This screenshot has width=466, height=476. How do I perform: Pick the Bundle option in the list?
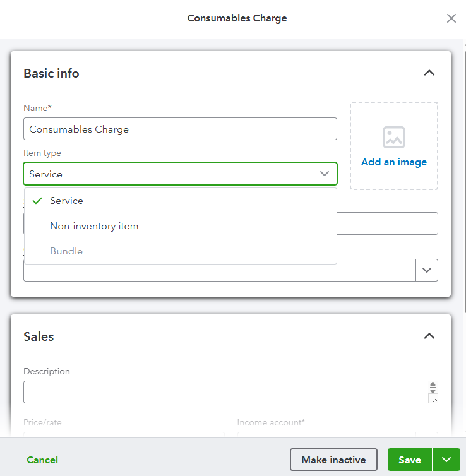tap(66, 251)
